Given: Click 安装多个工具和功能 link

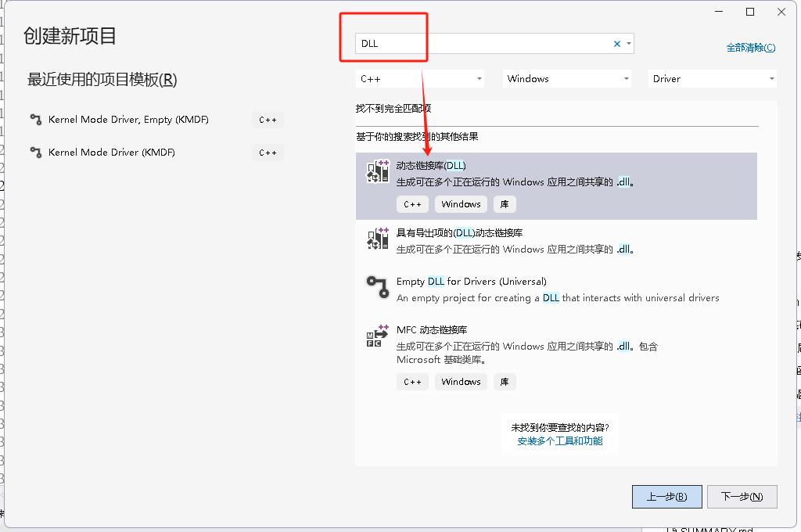Looking at the screenshot, I should (x=560, y=441).
